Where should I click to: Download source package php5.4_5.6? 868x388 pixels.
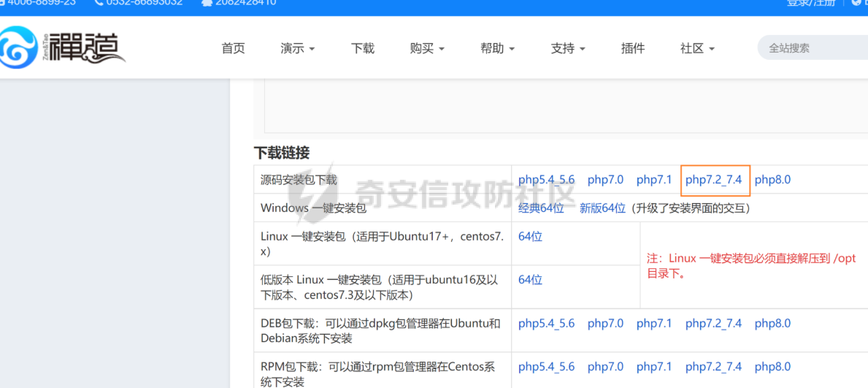click(546, 180)
